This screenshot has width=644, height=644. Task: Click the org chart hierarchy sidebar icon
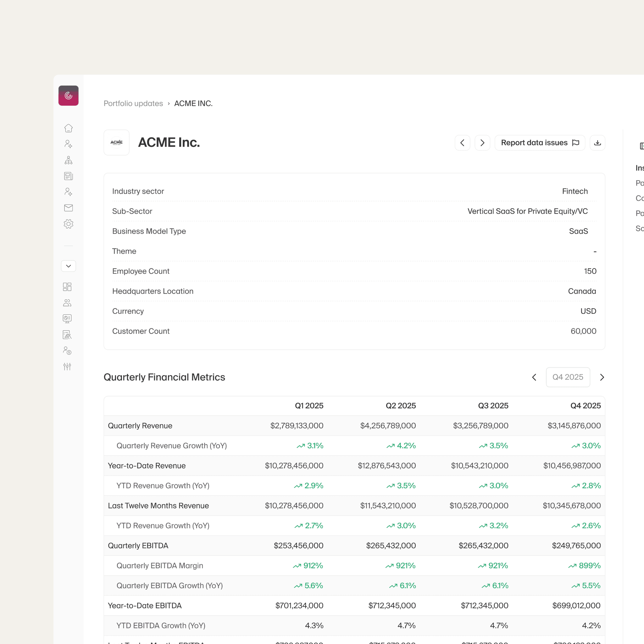(68, 160)
